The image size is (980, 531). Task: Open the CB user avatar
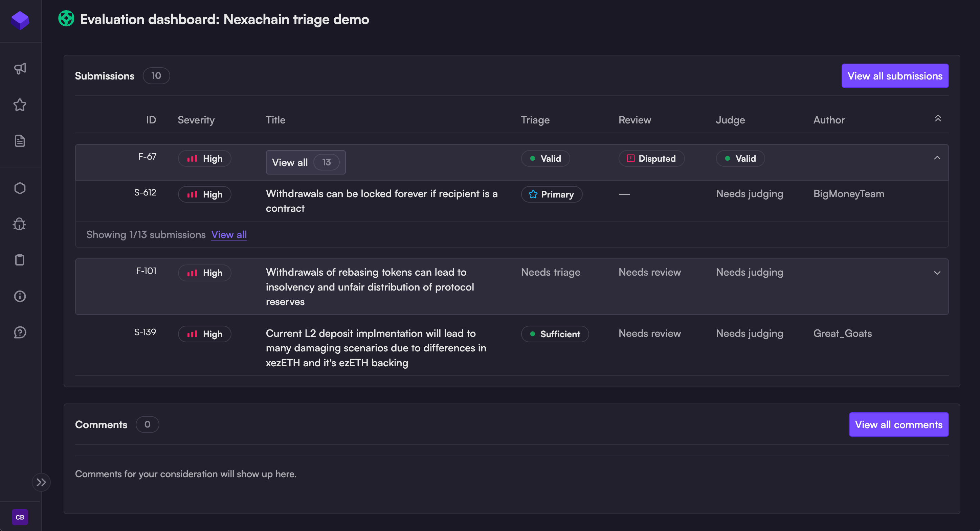click(x=20, y=517)
